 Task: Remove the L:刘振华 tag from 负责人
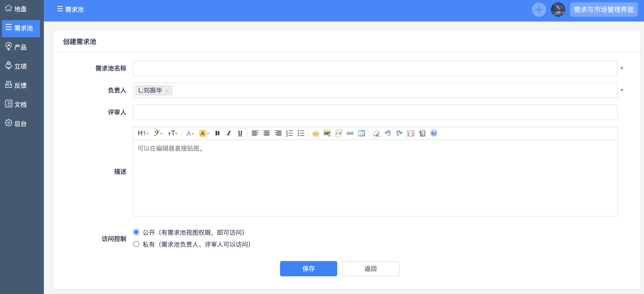[167, 91]
